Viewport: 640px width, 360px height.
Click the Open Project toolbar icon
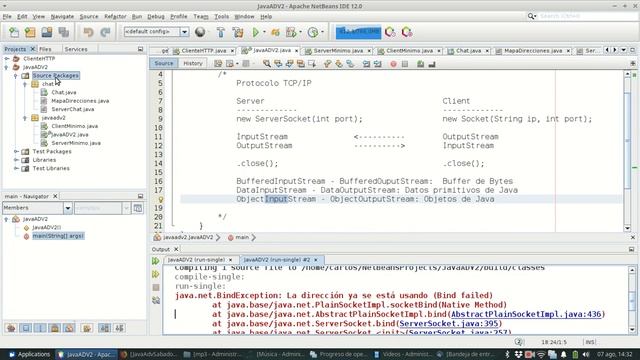click(47, 32)
